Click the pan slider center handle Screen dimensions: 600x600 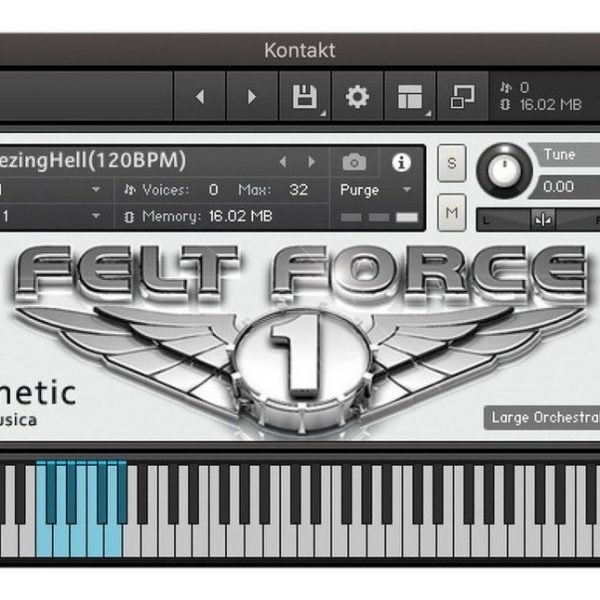coord(543,220)
